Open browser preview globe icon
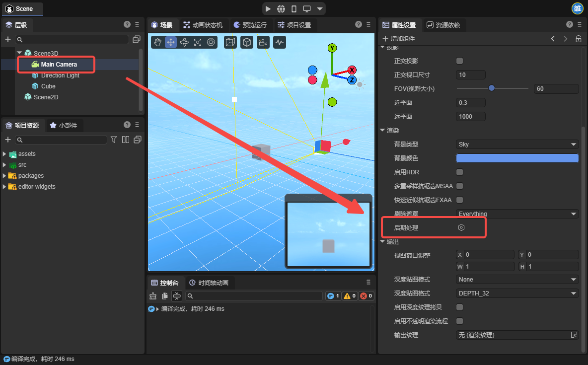This screenshot has width=588, height=365. tap(281, 9)
